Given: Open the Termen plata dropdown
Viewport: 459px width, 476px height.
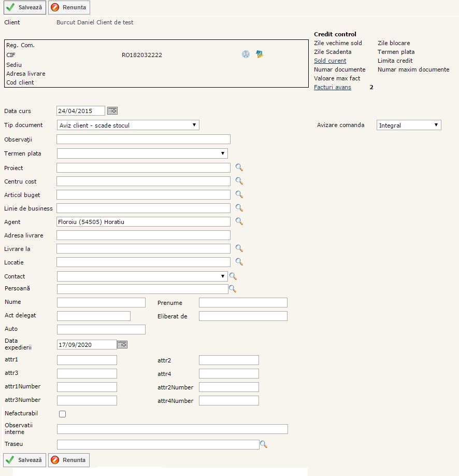Looking at the screenshot, I should [142, 153].
